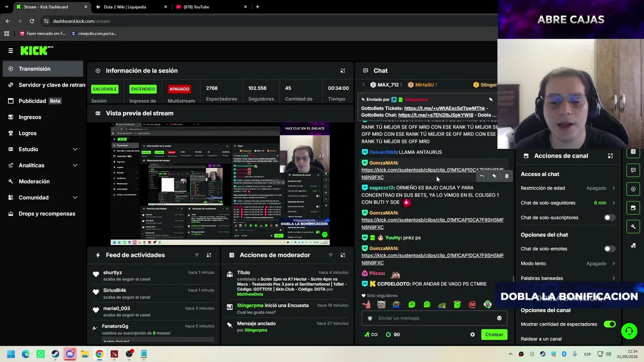The height and width of the screenshot is (362, 644).
Task: Open Publicidad Beta in the sidebar
Action: click(43, 101)
